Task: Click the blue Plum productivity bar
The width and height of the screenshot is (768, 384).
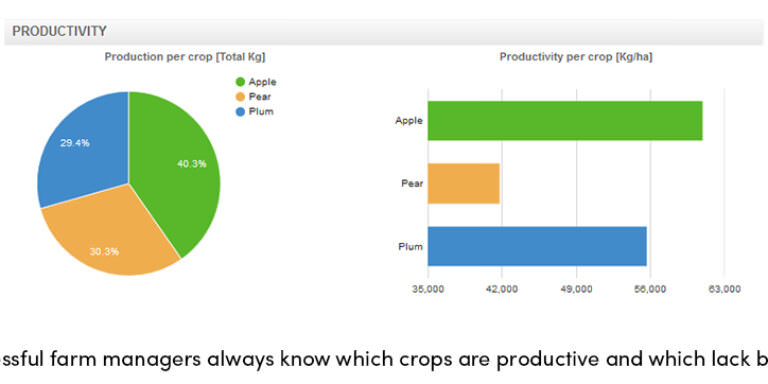Action: tap(537, 246)
